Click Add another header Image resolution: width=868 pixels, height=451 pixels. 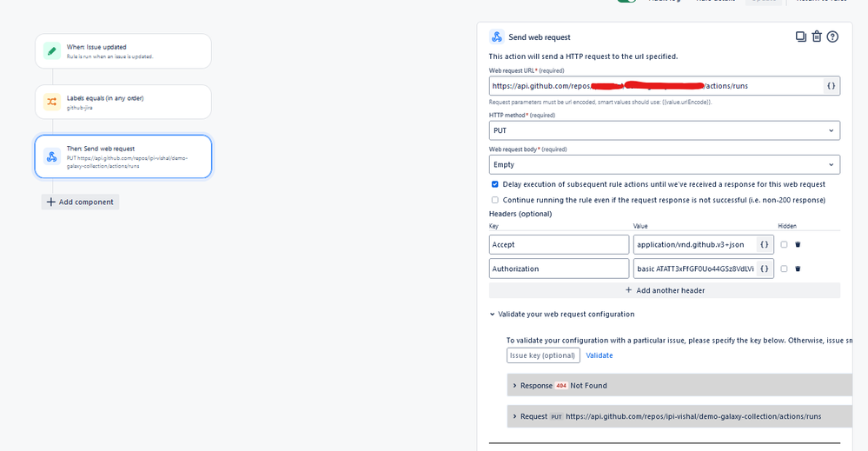click(x=665, y=290)
